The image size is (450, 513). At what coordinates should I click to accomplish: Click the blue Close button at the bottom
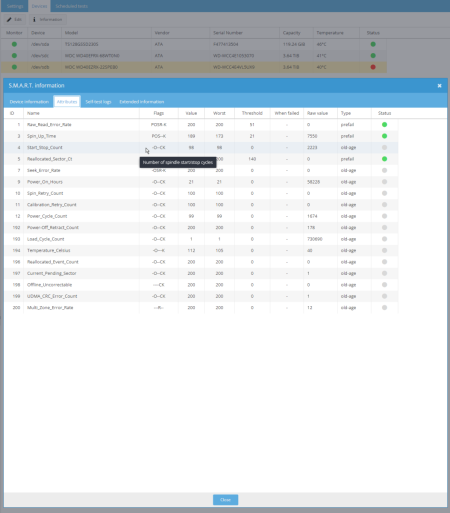pyautogui.click(x=225, y=500)
